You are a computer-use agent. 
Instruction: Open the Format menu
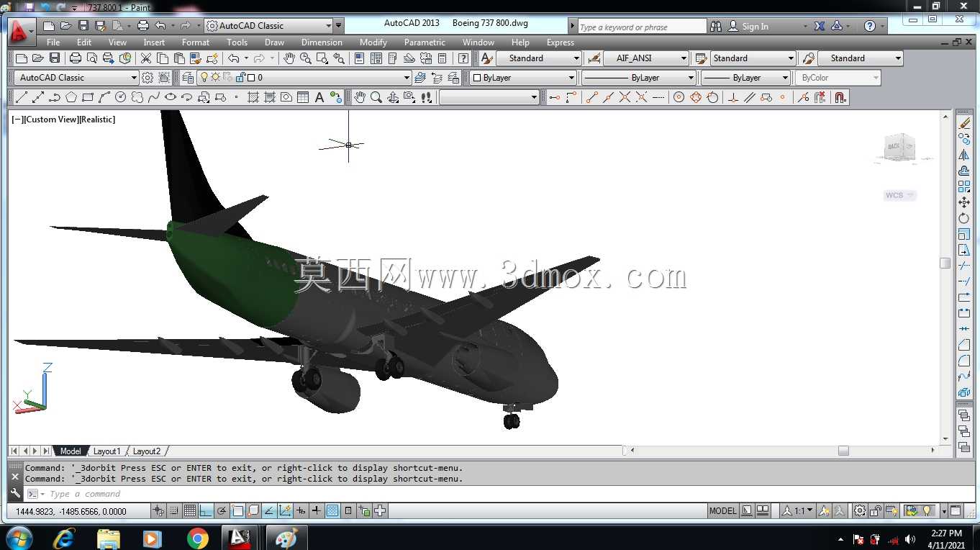[196, 42]
